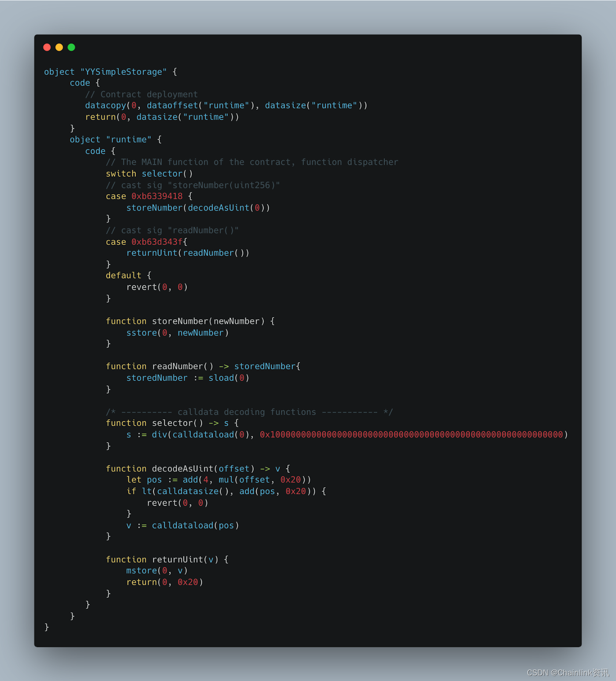Viewport: 616px width, 681px height.
Task: Click the MAIN function dispatcher comment
Action: (x=252, y=162)
